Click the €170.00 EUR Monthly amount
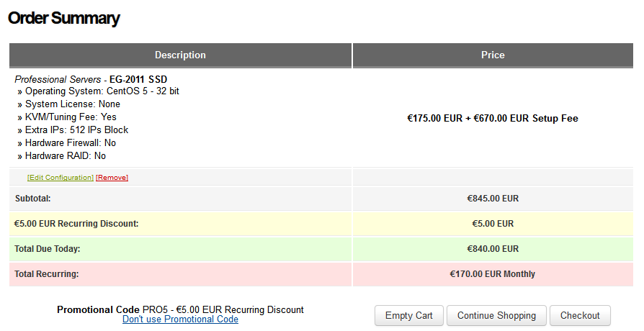Viewport: 644px width, 331px height. coord(493,274)
